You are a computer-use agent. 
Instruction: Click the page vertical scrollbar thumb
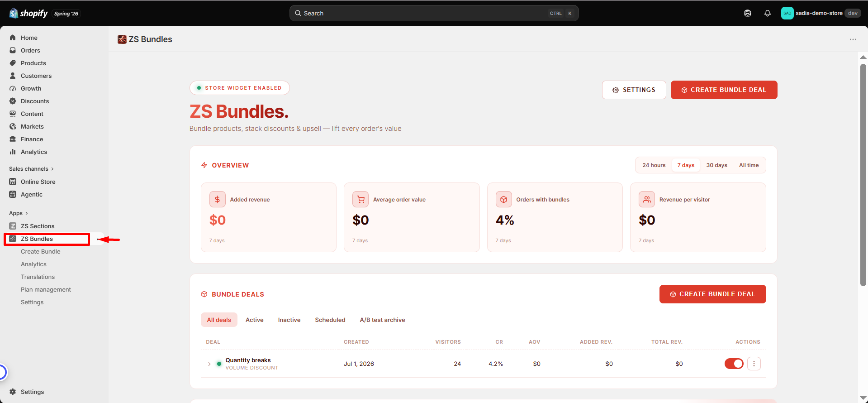(863, 175)
